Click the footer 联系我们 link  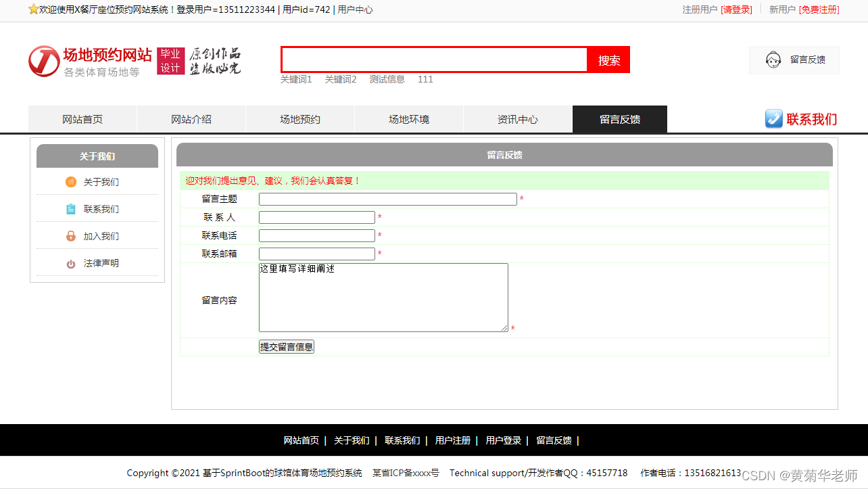coord(402,440)
